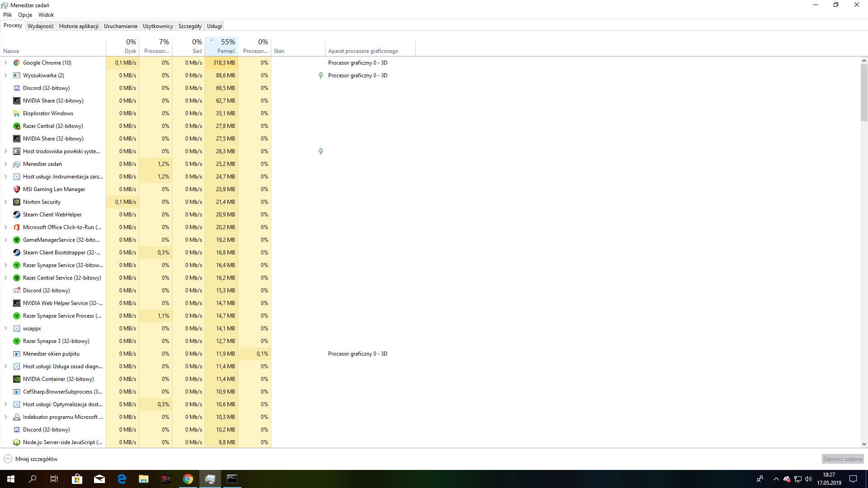The height and width of the screenshot is (488, 868).
Task: Select the GameManagerService icon
Action: pos(17,240)
